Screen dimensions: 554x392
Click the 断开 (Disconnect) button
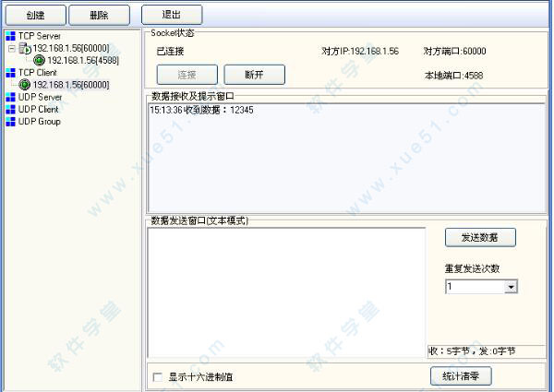(255, 75)
